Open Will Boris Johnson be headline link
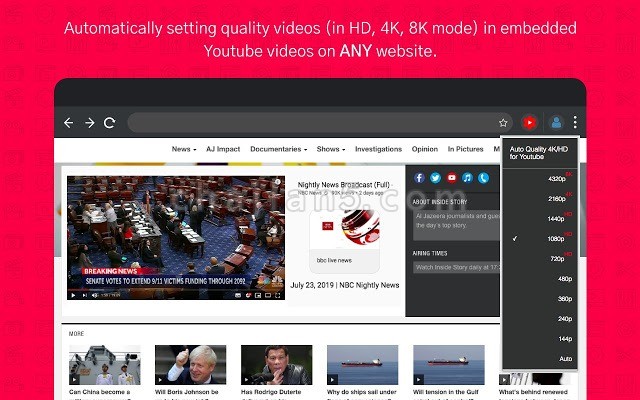This screenshot has width=640, height=400. tap(187, 392)
